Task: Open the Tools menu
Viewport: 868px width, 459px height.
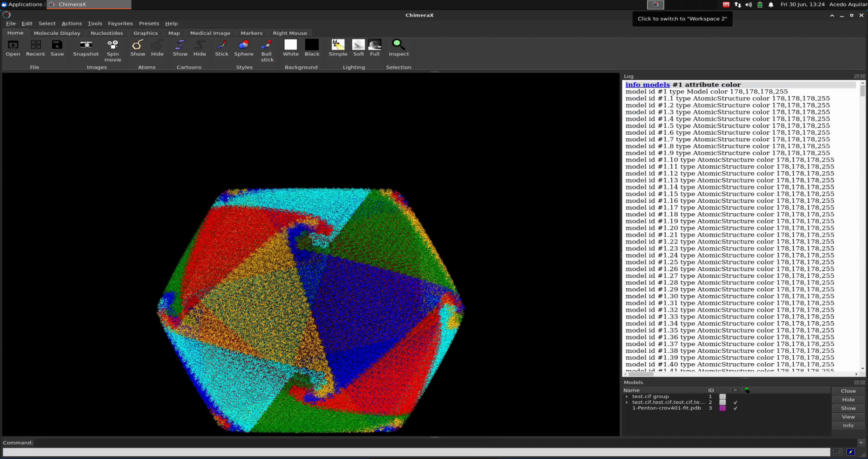Action: click(x=95, y=23)
